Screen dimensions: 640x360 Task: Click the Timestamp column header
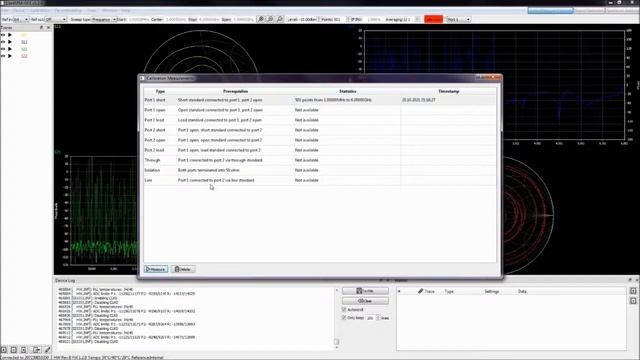[449, 91]
